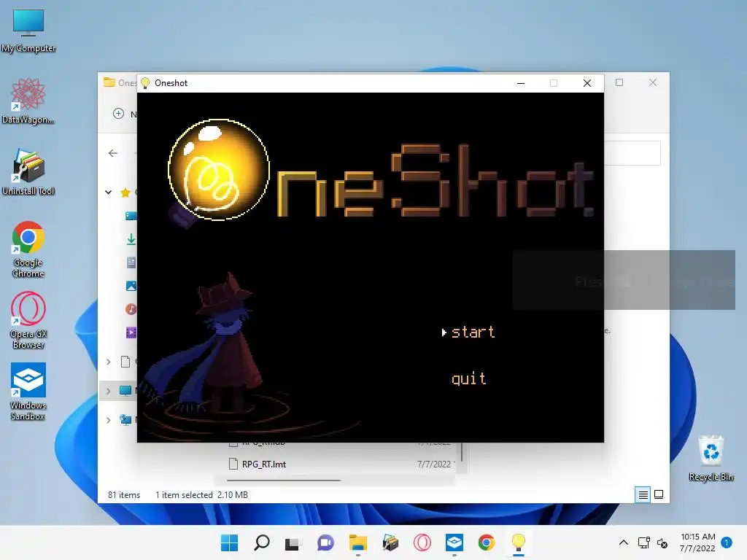
Task: Switch File Explorer to details view
Action: 643,495
